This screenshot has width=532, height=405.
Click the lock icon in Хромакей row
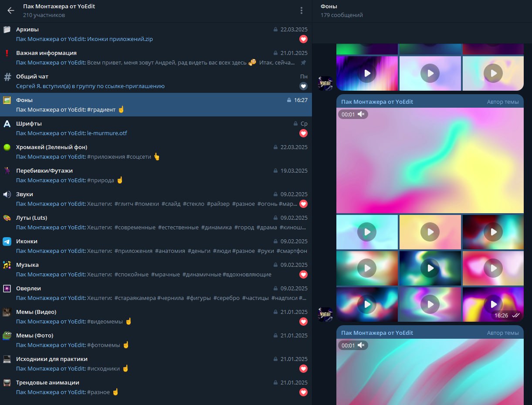pyautogui.click(x=275, y=147)
